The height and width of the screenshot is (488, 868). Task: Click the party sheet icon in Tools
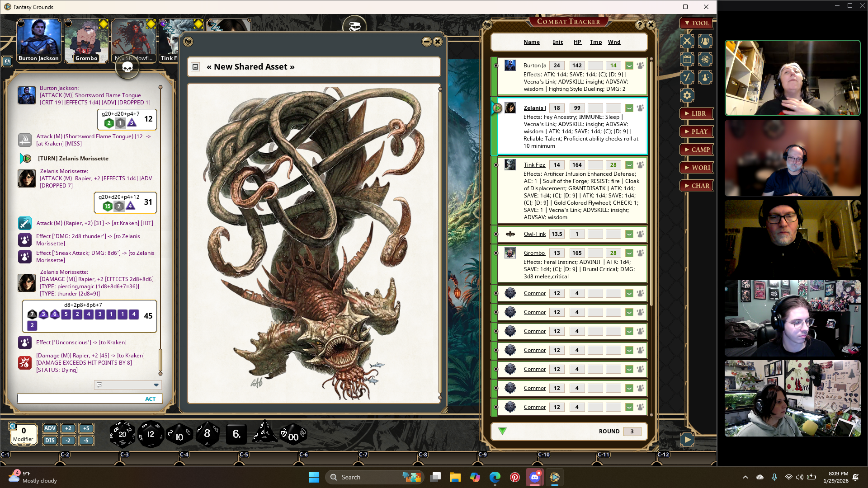pyautogui.click(x=705, y=42)
